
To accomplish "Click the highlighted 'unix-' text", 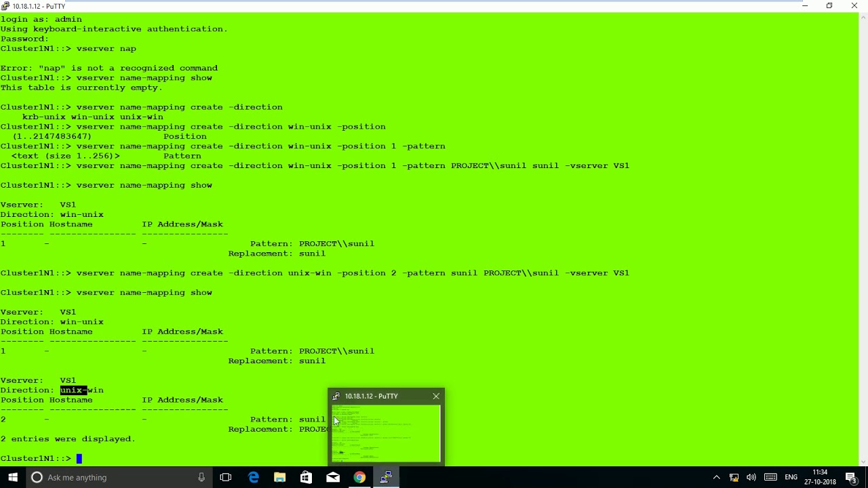I will click(74, 390).
